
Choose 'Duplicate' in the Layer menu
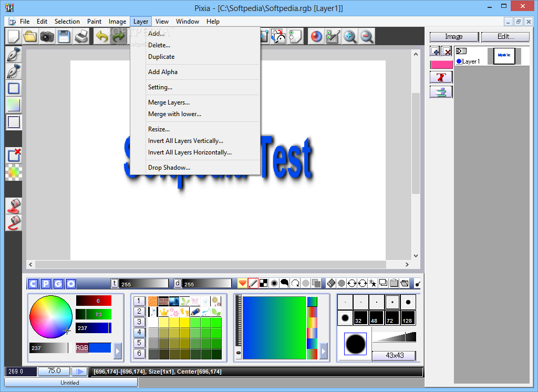click(x=161, y=57)
